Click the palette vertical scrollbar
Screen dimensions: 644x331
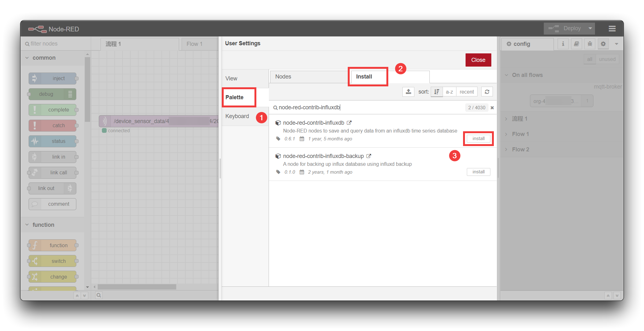[87, 89]
